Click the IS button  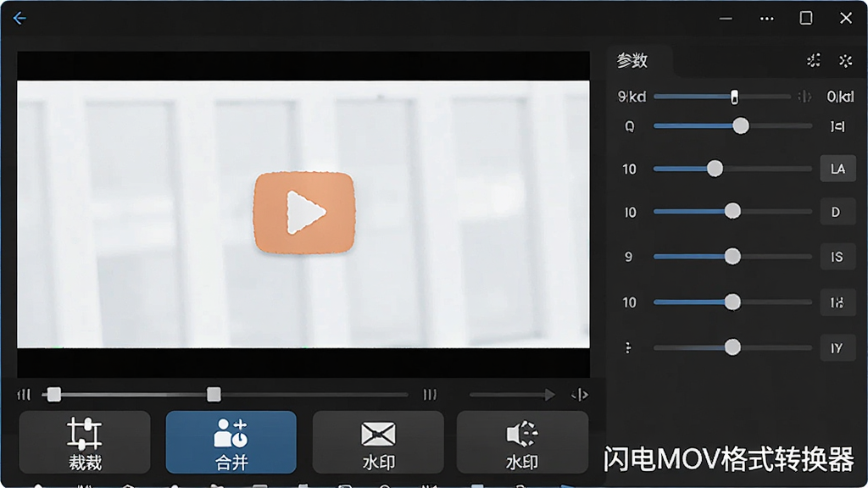pos(837,257)
